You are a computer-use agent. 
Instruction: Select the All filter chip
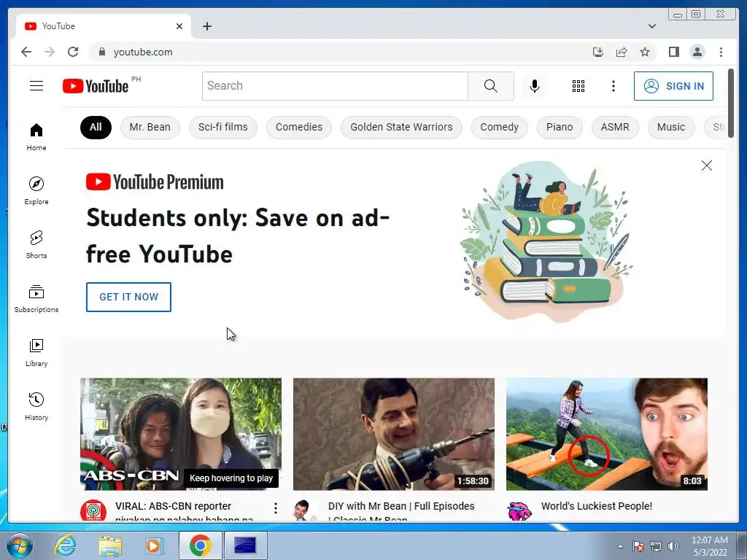pyautogui.click(x=96, y=127)
